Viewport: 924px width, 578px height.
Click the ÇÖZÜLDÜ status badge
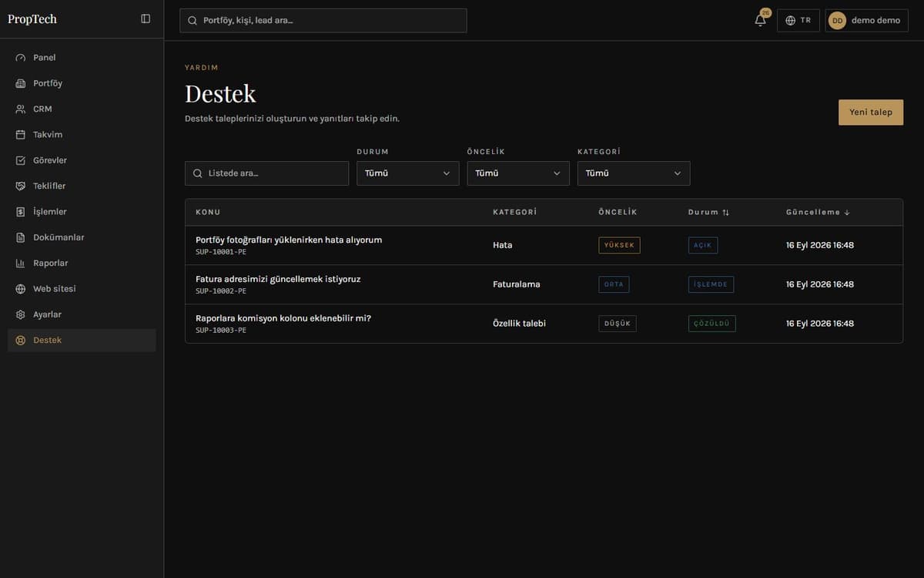[x=711, y=324]
